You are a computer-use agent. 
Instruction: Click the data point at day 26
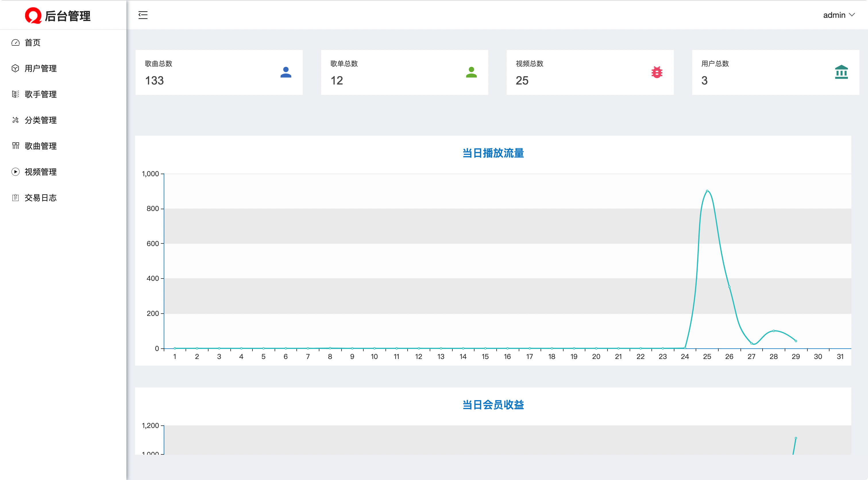click(x=729, y=287)
